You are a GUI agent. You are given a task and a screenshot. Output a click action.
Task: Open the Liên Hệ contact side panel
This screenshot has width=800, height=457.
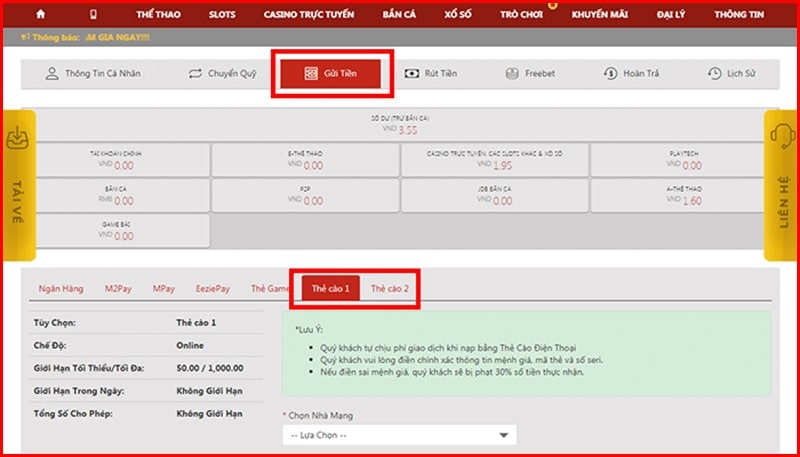tap(780, 185)
